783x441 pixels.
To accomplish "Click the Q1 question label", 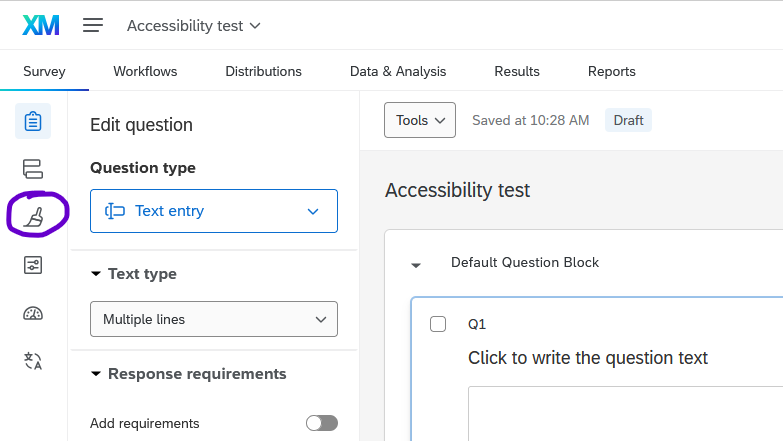I will pyautogui.click(x=477, y=324).
